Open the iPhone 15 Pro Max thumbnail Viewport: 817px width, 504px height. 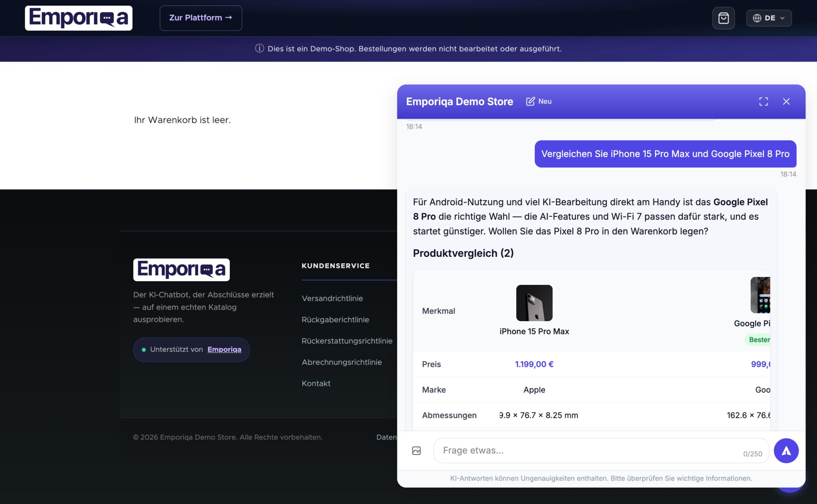(534, 303)
